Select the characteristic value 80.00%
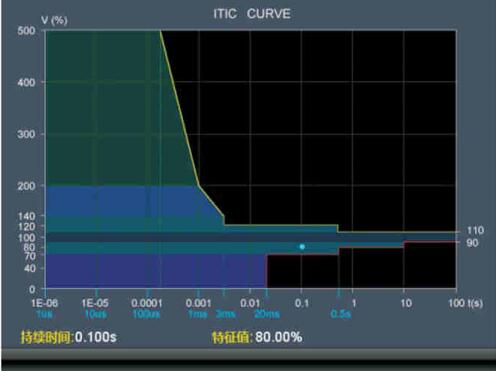The height and width of the screenshot is (371, 496). coord(279,337)
